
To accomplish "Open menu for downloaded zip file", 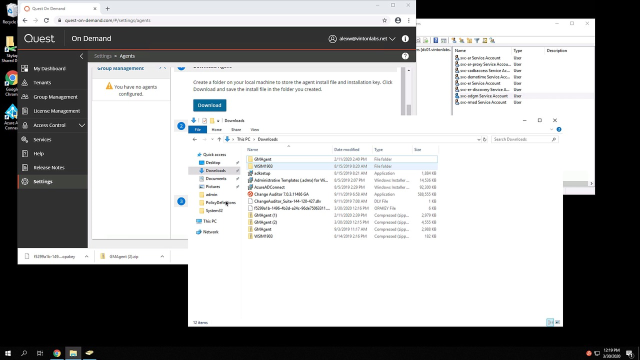I will click(162, 256).
